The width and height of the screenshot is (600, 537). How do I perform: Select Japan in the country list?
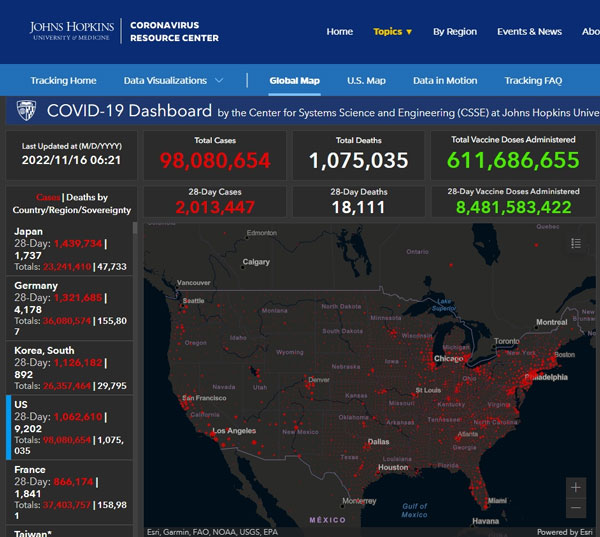click(69, 248)
